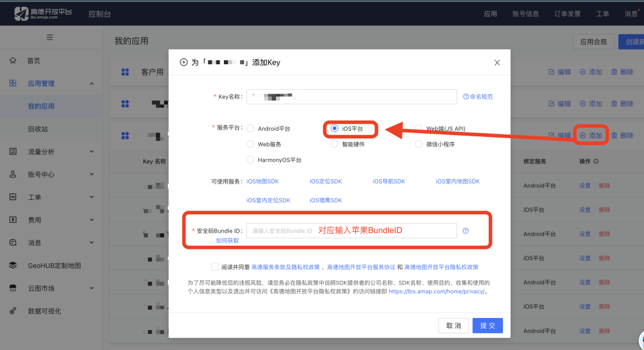Click the 流量分析 chart icon
Viewport: 644px width, 350px height.
(13, 151)
